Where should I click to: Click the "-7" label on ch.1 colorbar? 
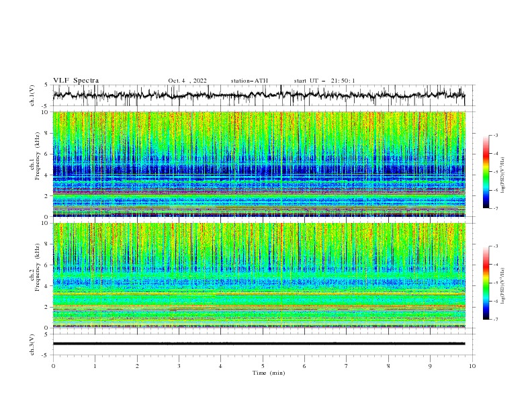pos(496,209)
